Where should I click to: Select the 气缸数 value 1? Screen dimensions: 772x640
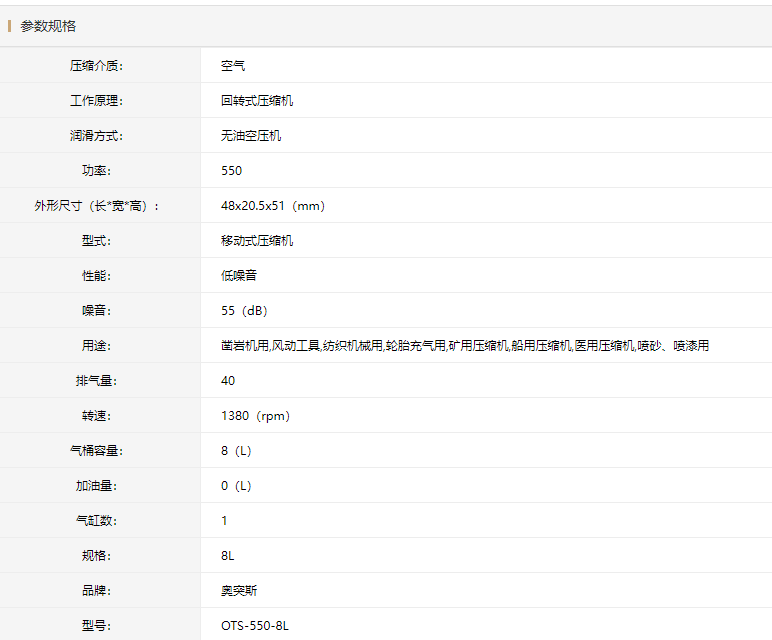[x=224, y=521]
